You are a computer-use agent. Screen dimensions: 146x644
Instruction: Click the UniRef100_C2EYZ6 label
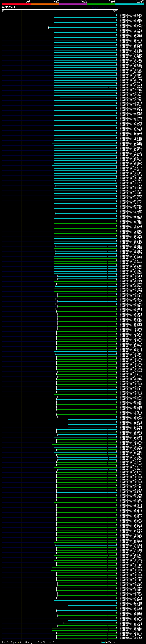pos(131,419)
